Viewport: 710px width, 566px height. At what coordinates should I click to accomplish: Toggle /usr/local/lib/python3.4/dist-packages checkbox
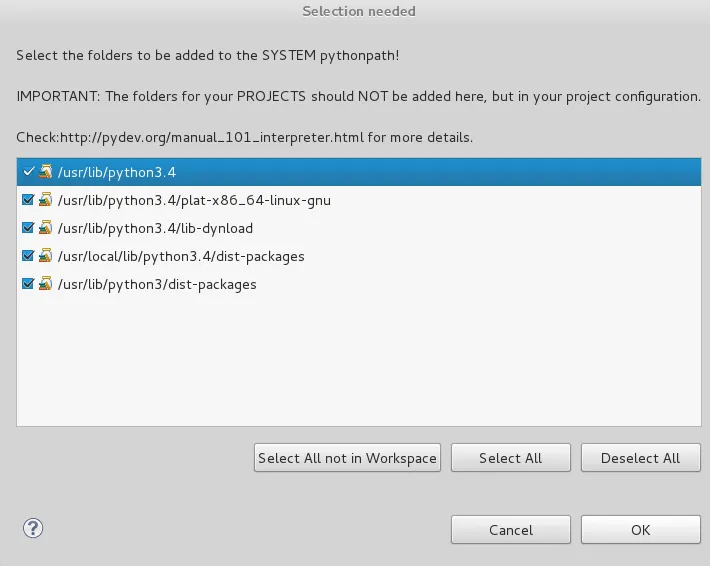pyautogui.click(x=28, y=256)
